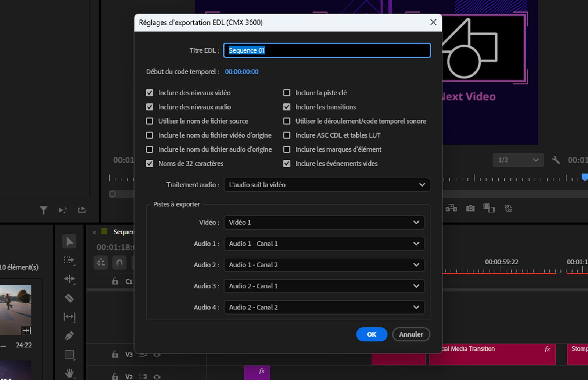Open the Traitement audio dropdown

coord(326,185)
